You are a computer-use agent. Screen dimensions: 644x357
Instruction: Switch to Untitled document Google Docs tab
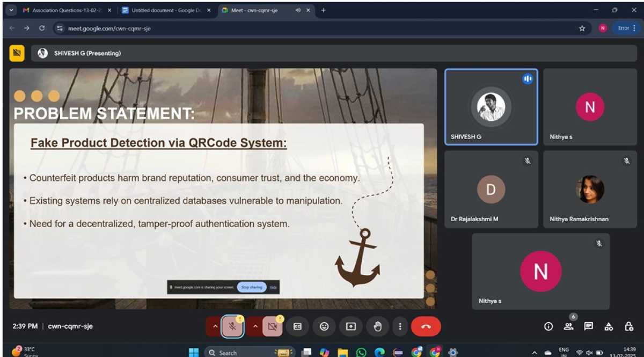pyautogui.click(x=166, y=10)
